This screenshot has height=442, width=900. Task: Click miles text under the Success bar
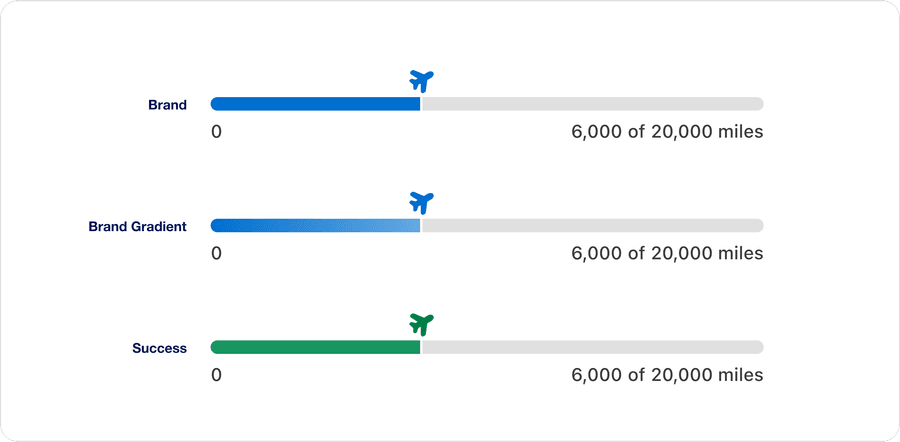pyautogui.click(x=667, y=375)
